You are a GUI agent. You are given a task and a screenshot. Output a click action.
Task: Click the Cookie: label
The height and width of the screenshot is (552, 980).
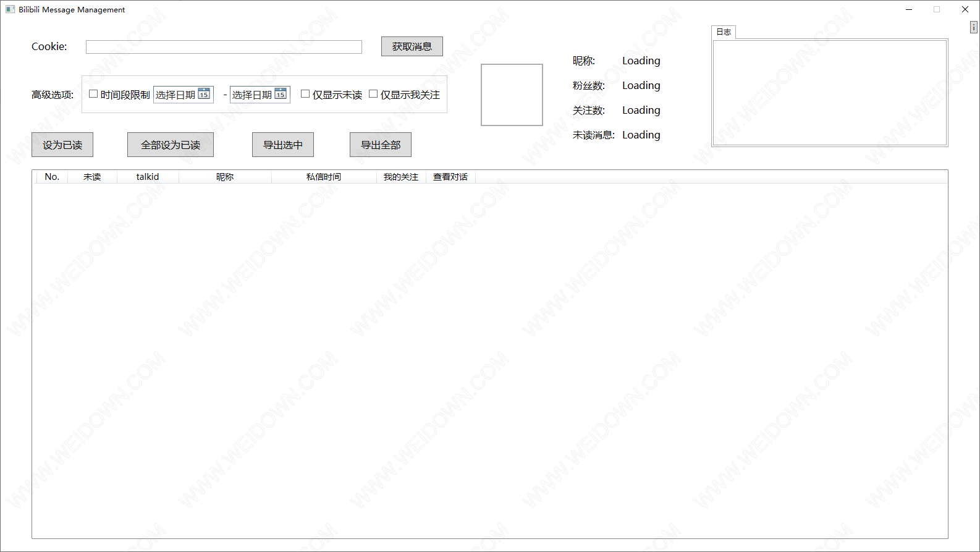click(49, 46)
